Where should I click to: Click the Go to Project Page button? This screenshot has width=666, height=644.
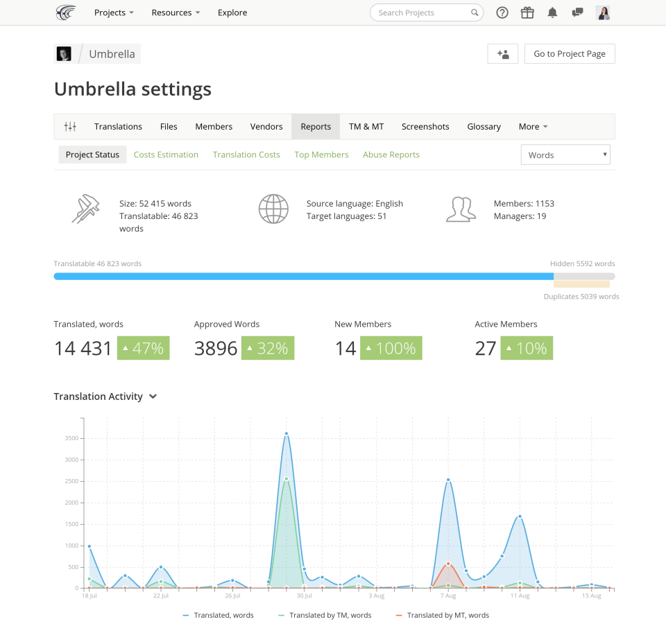(x=570, y=54)
